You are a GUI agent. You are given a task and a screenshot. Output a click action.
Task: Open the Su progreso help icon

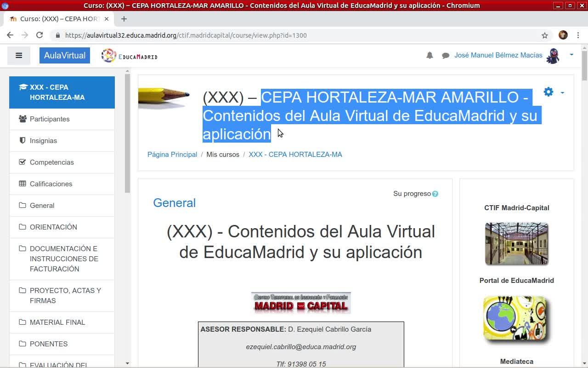coord(435,194)
